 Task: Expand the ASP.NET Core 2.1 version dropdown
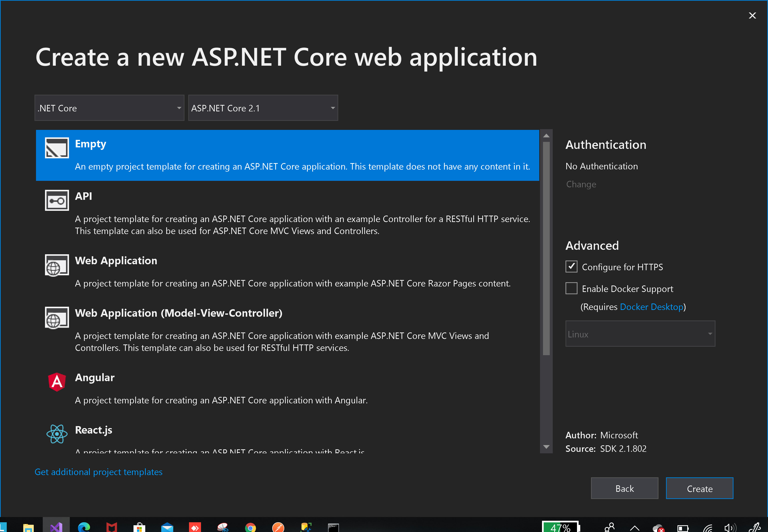263,108
